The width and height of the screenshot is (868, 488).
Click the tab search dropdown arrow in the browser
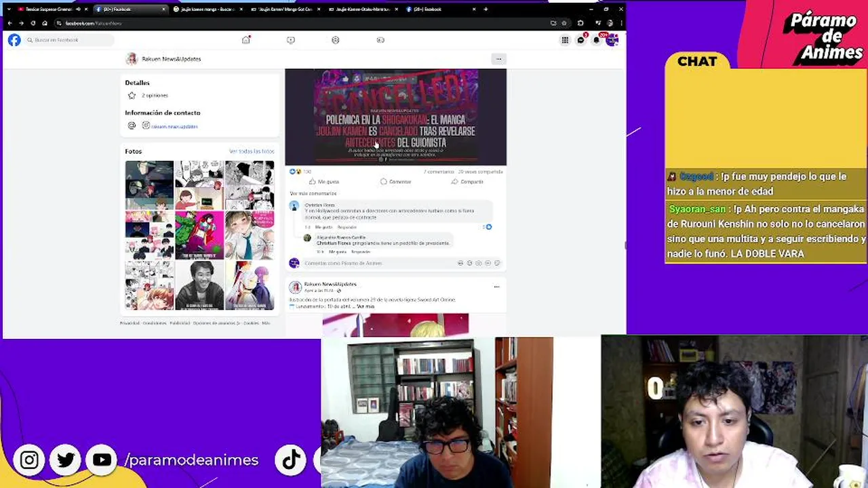[8, 9]
